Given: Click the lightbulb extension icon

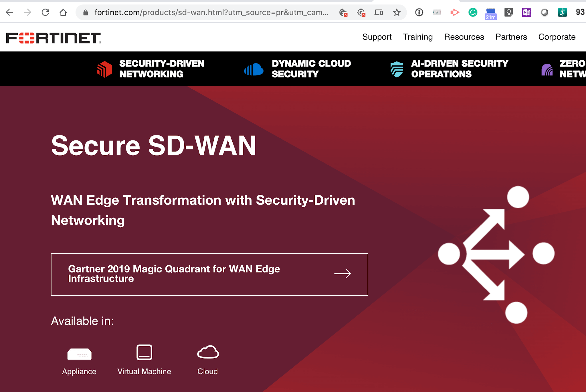Looking at the screenshot, I should (x=509, y=12).
